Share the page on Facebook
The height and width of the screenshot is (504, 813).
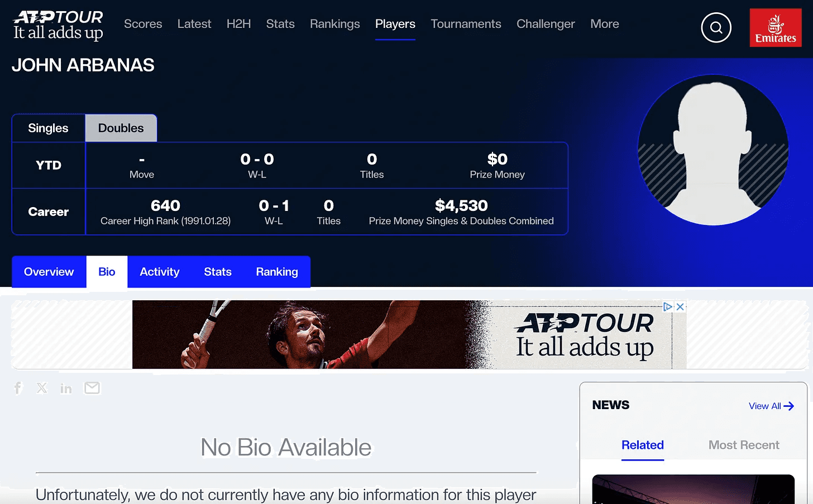point(18,388)
